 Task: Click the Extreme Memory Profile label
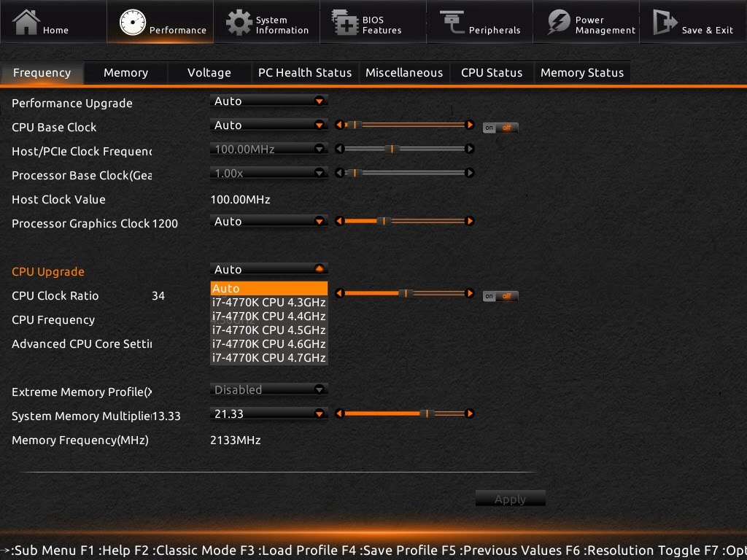click(x=82, y=392)
